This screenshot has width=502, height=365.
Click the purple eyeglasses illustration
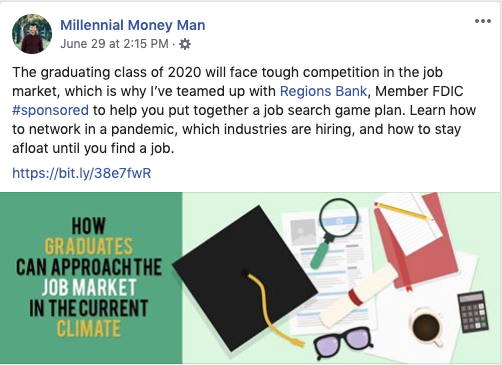coord(343,342)
